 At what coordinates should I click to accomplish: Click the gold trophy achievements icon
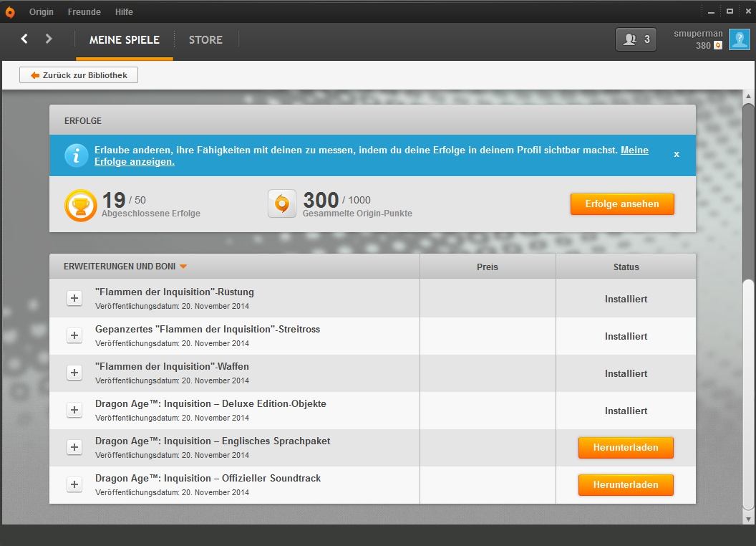(x=80, y=206)
